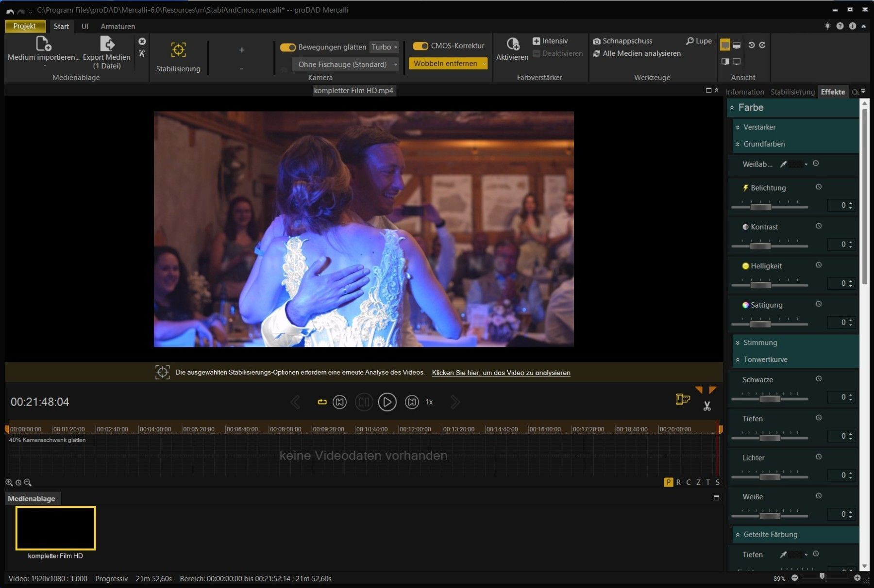Switch to the Armaturen tab
The image size is (874, 588).
[x=118, y=26]
